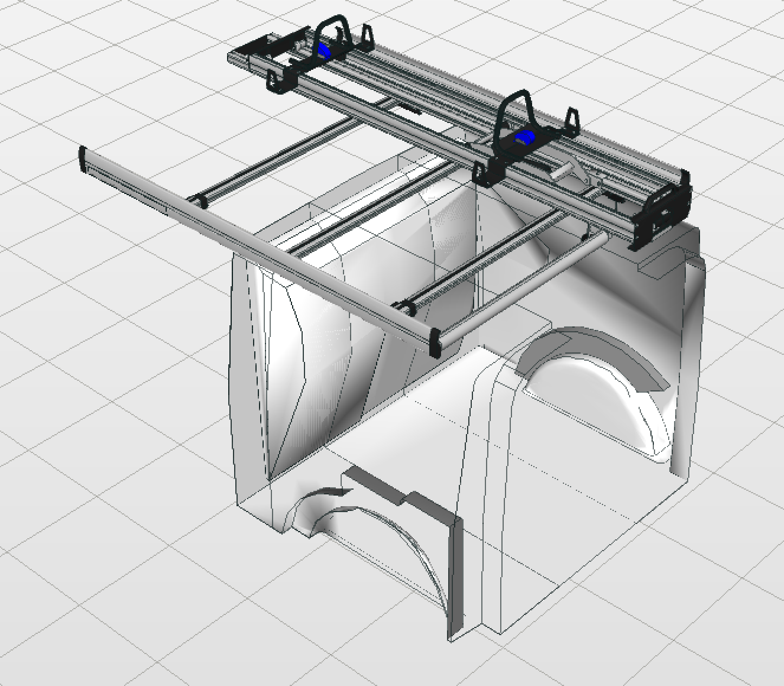Viewport: 784px width, 686px height.
Task: Click the left black end cap of extended crossbar
Action: 83,160
